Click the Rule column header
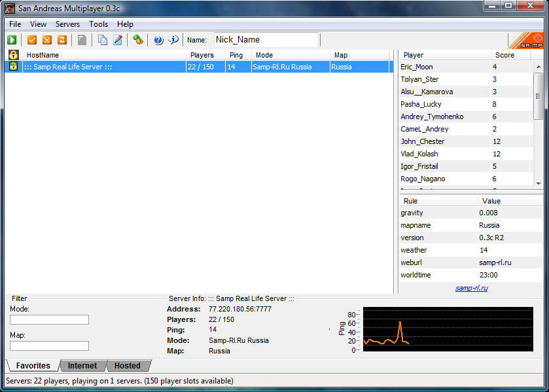The image size is (549, 392). (x=438, y=201)
